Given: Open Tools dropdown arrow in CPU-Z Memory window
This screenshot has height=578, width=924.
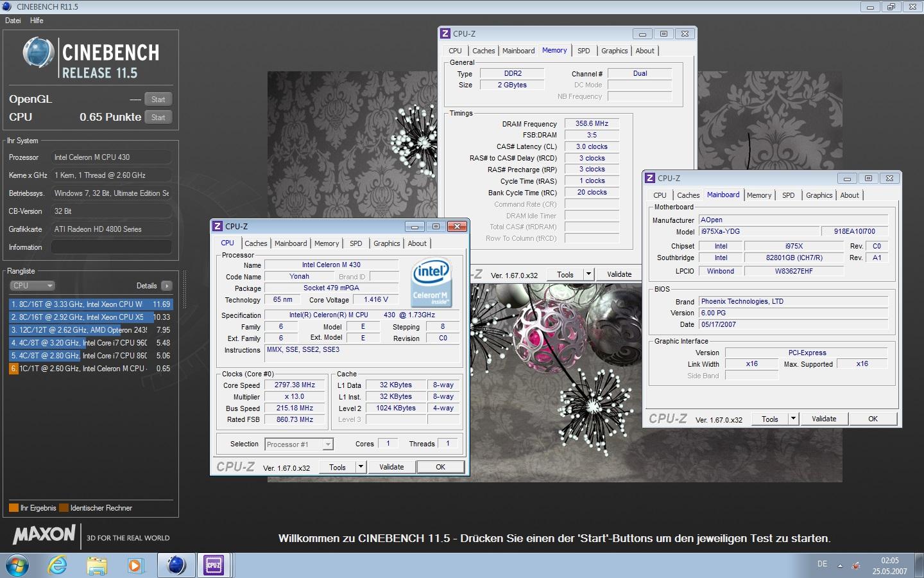Looking at the screenshot, I should 588,274.
